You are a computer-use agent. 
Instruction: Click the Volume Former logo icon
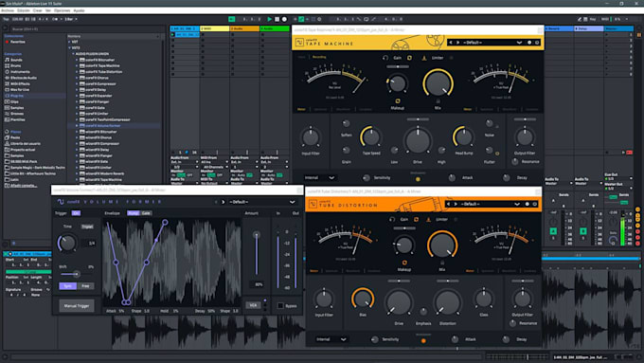click(61, 202)
